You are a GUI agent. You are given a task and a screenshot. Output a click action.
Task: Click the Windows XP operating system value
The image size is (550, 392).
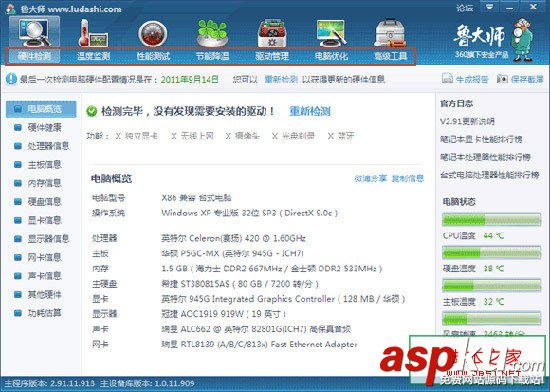pyautogui.click(x=249, y=213)
